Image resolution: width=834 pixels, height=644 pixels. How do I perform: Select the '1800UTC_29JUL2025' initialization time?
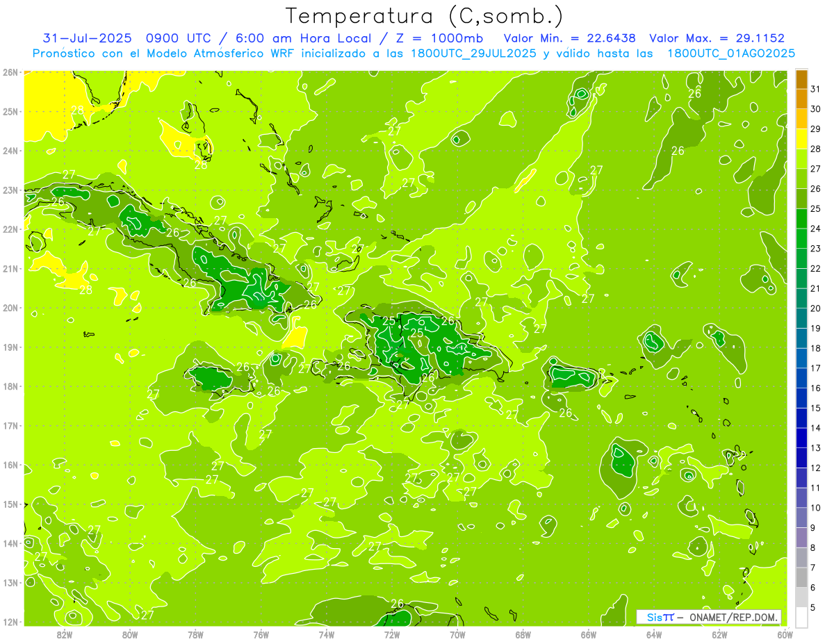(x=473, y=53)
